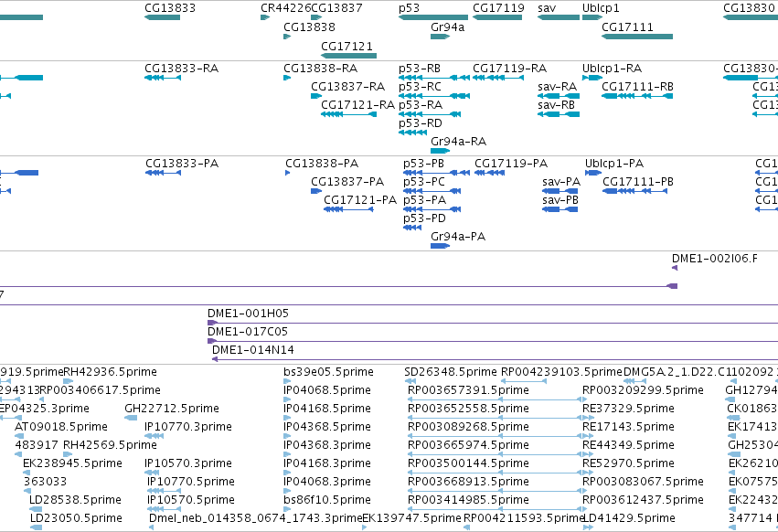Select the Ublcp1-PA protein label

(614, 164)
